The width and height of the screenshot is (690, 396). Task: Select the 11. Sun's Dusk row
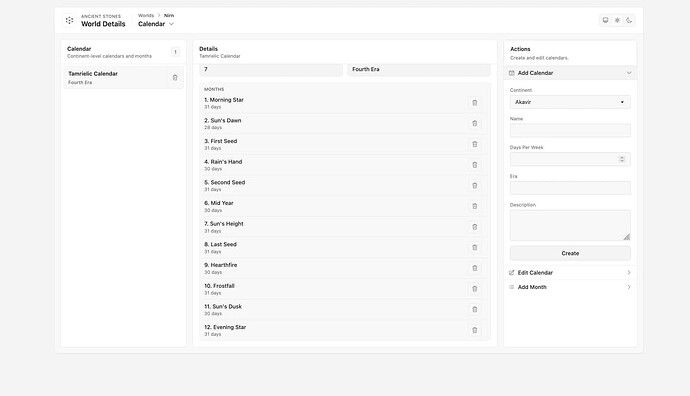pyautogui.click(x=345, y=310)
